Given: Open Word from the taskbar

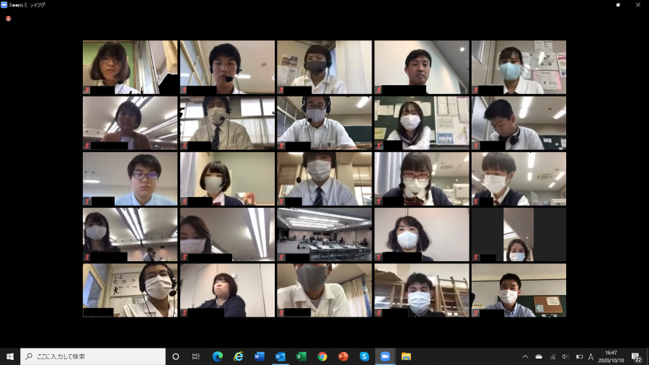Looking at the screenshot, I should point(260,356).
